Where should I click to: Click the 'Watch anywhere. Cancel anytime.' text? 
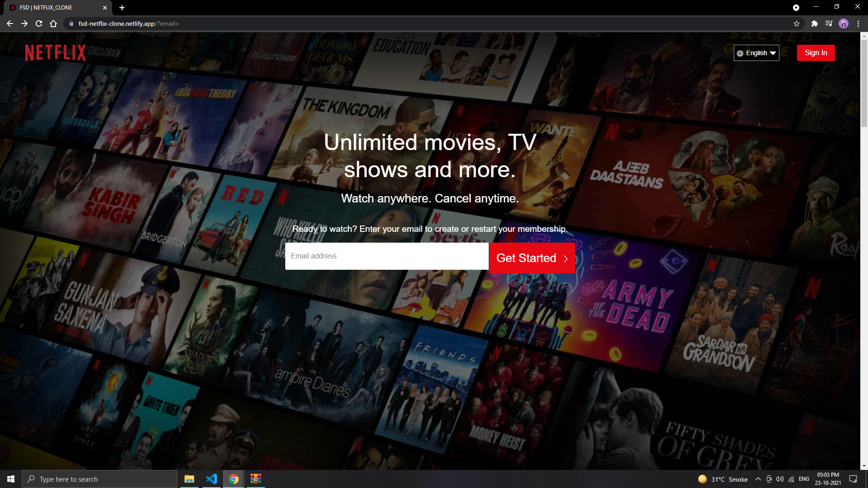click(430, 198)
